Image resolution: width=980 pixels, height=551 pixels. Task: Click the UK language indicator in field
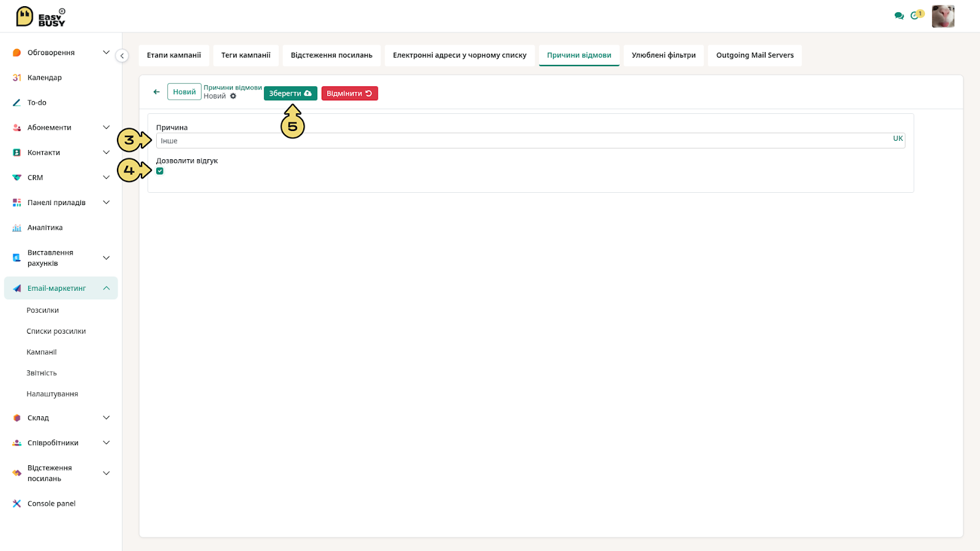[x=897, y=138]
